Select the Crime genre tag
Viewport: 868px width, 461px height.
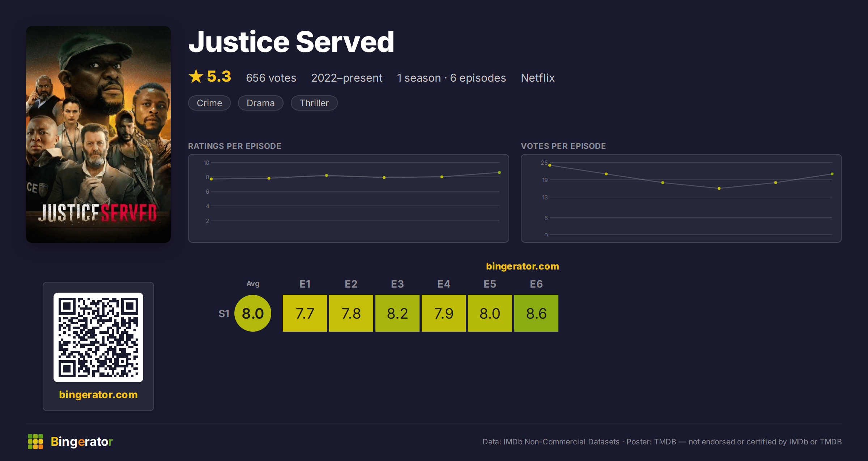[x=209, y=103]
